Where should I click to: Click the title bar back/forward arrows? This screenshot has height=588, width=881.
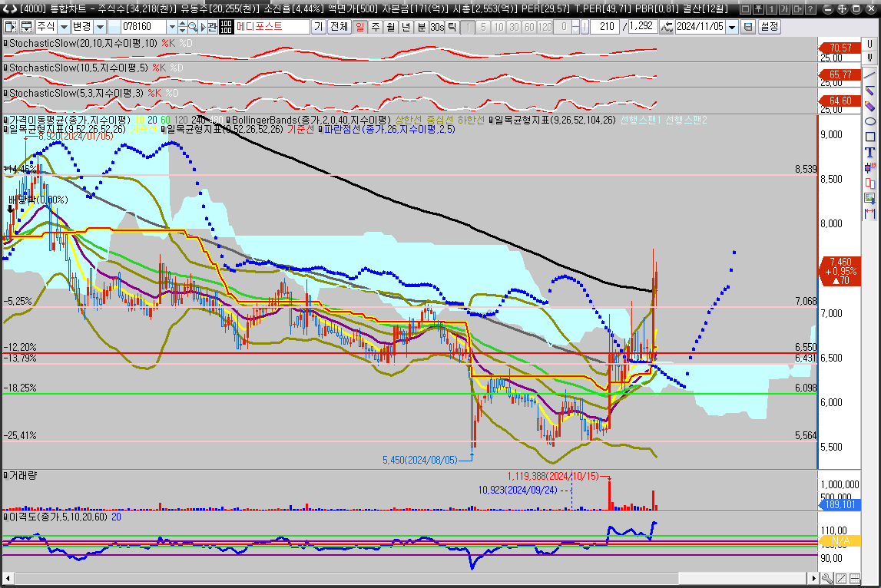(x=9, y=9)
